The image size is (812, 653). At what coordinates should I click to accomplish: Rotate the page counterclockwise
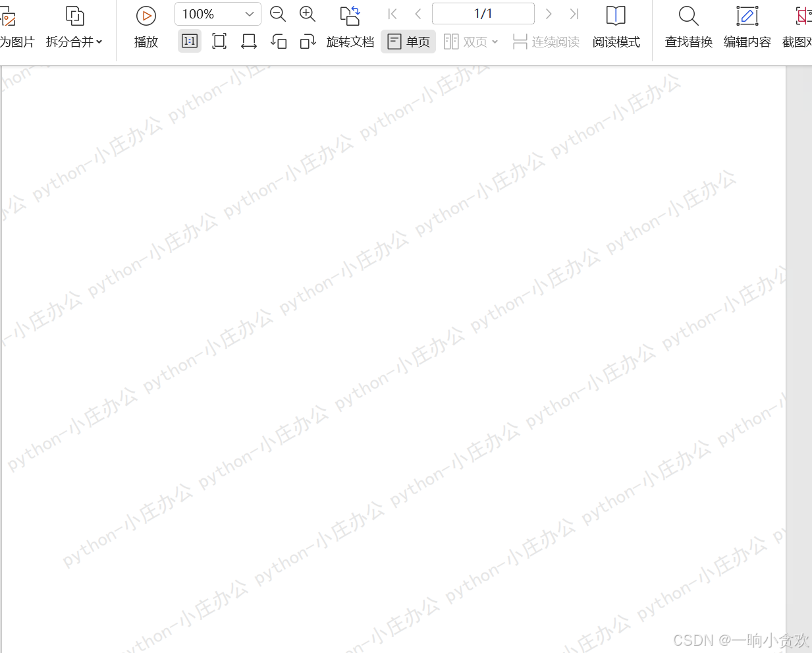click(279, 42)
